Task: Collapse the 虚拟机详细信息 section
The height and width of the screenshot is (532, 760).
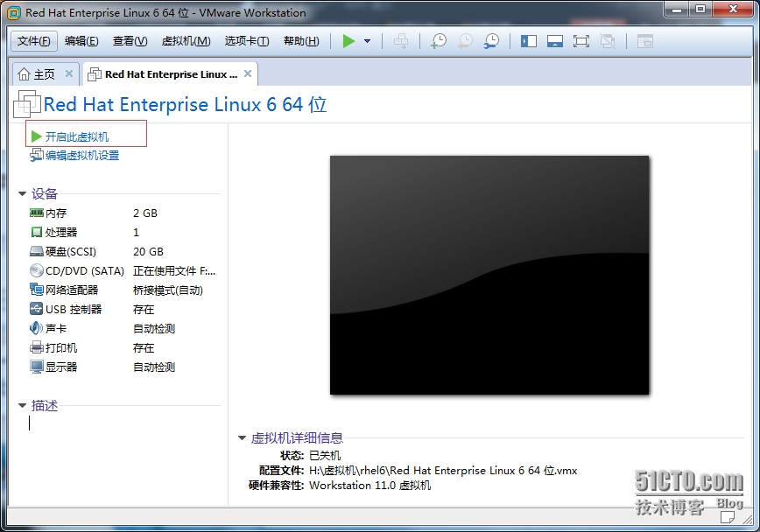Action: click(x=242, y=438)
